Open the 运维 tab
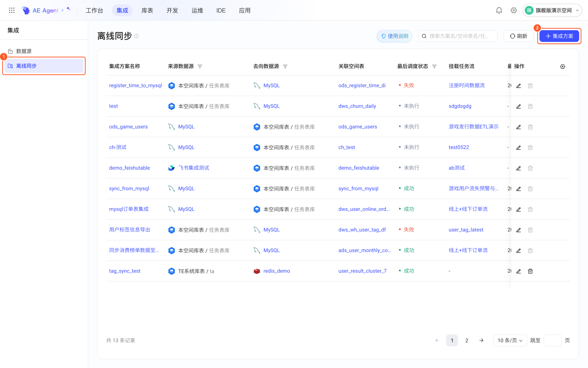 coord(197,10)
